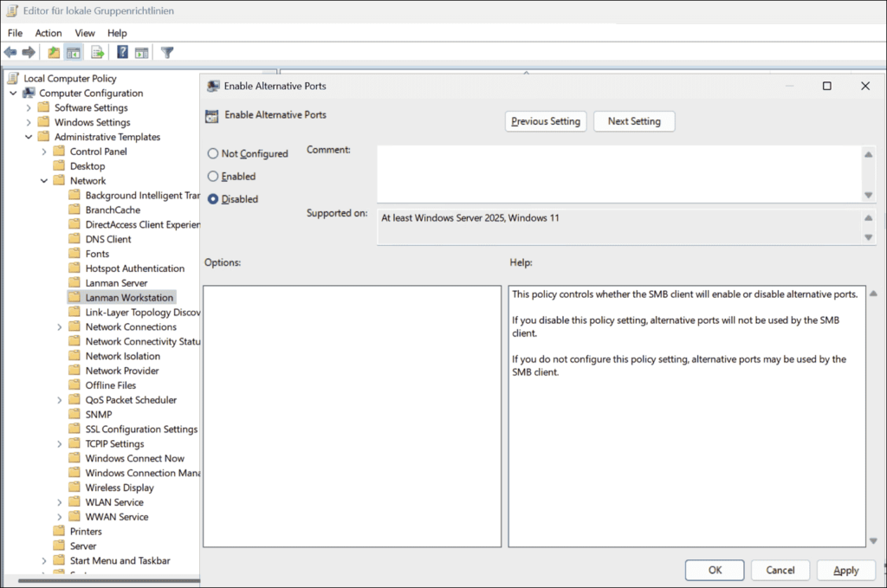This screenshot has width=887, height=588.
Task: Click the Software Settings folder icon
Action: tap(43, 107)
